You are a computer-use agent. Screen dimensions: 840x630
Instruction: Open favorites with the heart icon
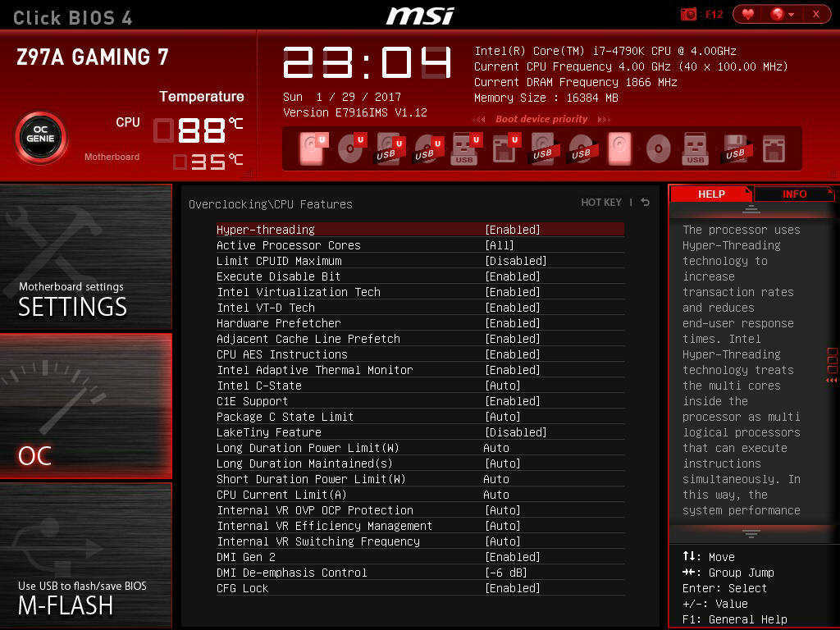[x=748, y=14]
